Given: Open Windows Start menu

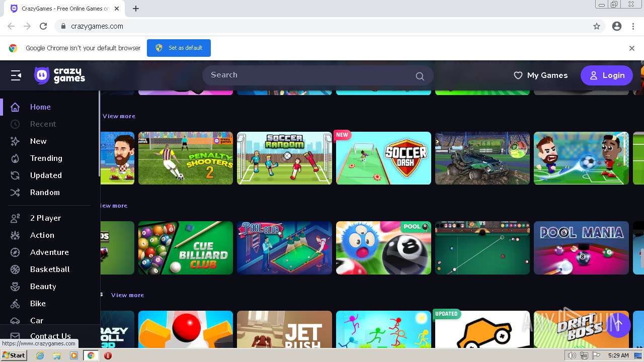Looking at the screenshot, I should 14,355.
